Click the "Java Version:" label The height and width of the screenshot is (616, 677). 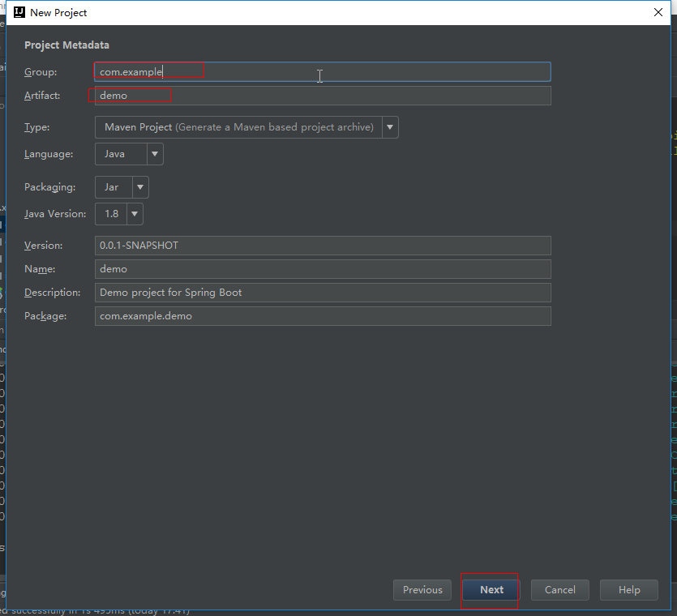point(55,214)
